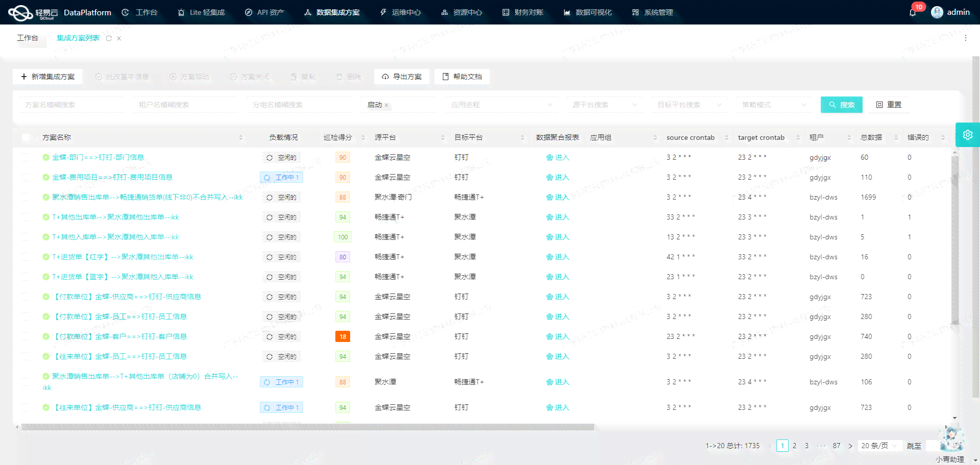980x465 pixels.
Task: Open the 资源中心 menu
Action: click(462, 12)
